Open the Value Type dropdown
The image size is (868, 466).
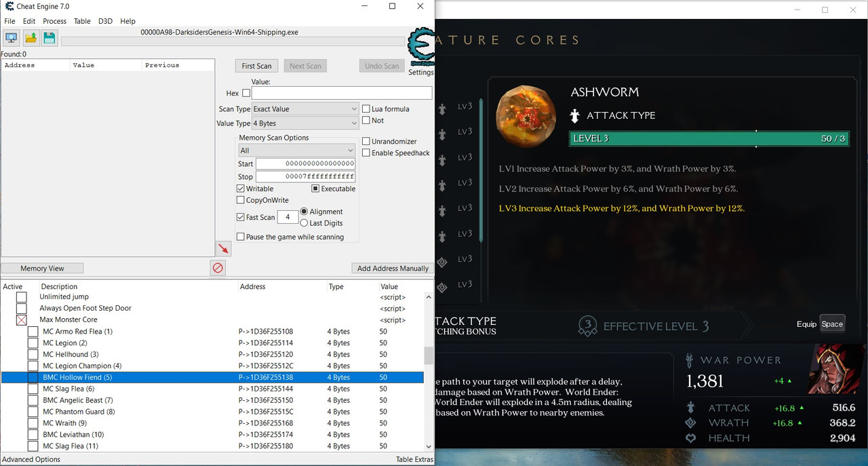pos(305,123)
